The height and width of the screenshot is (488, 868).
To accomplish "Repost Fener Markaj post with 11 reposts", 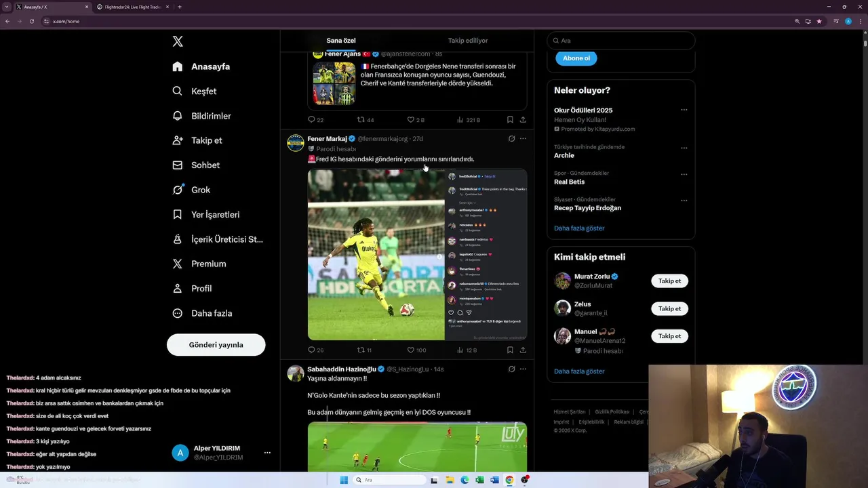I will pos(365,350).
